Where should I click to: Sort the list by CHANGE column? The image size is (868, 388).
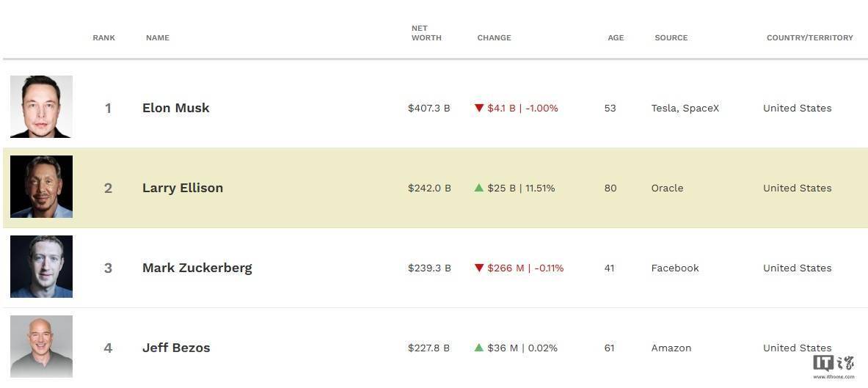pyautogui.click(x=495, y=37)
